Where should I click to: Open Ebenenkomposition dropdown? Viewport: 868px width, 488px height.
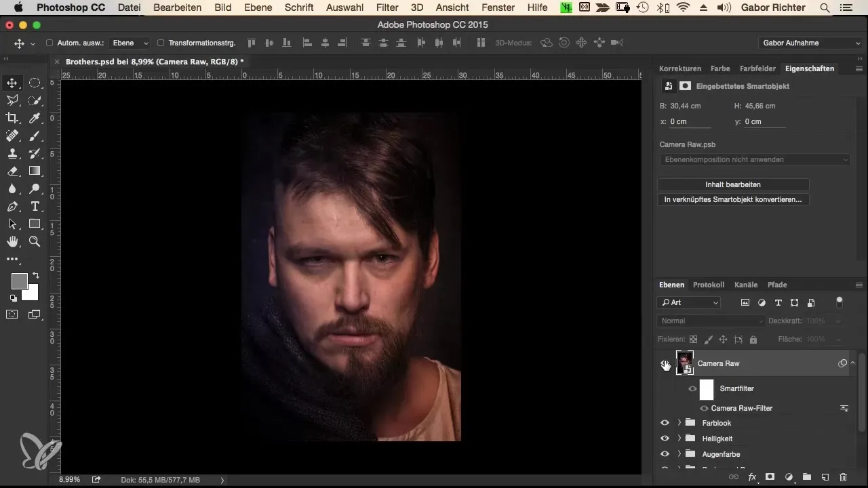[754, 159]
